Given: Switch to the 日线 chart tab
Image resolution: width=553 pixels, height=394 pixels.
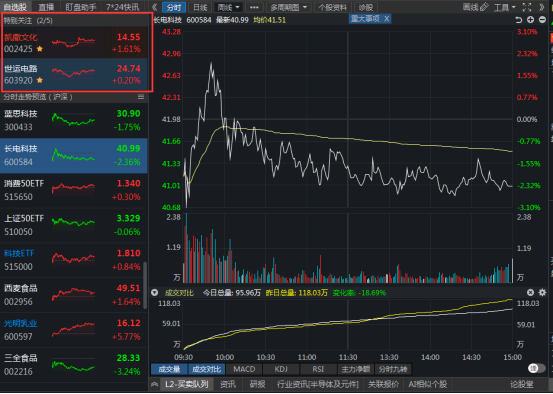Looking at the screenshot, I should [x=200, y=7].
